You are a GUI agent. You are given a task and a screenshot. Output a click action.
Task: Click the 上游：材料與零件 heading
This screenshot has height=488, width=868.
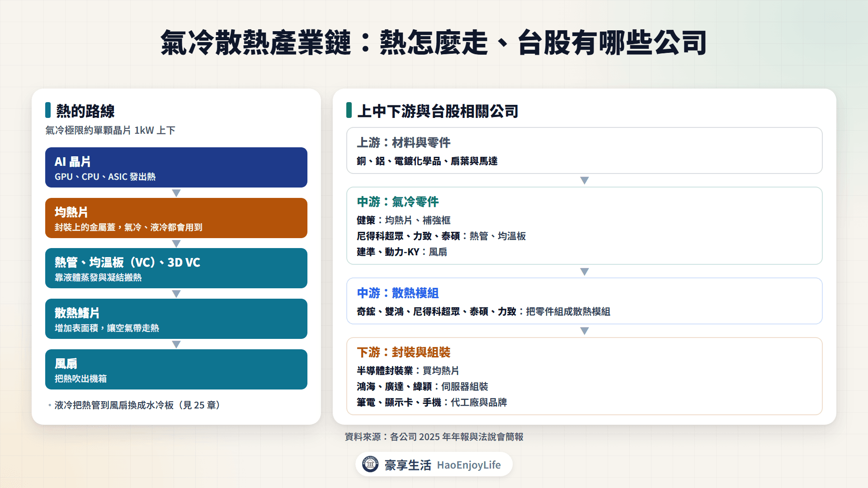tap(404, 142)
